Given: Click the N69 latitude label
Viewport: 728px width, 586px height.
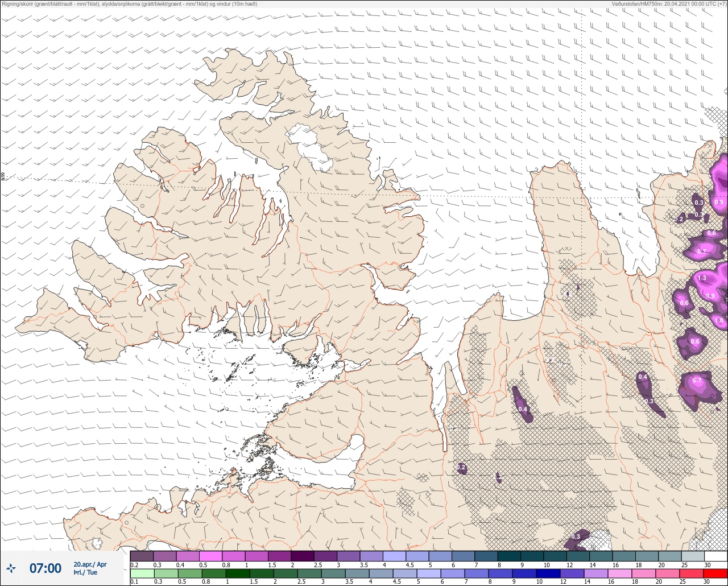Looking at the screenshot, I should tap(3, 177).
